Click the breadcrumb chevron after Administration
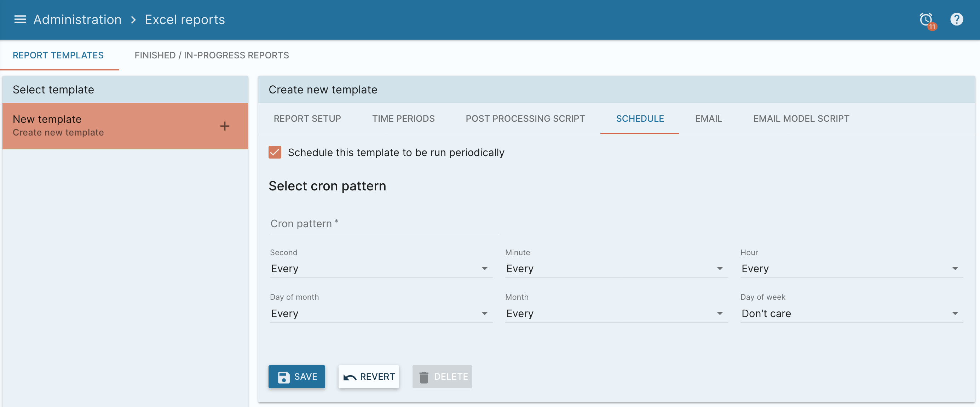Screen dimensions: 980x407 tap(133, 19)
